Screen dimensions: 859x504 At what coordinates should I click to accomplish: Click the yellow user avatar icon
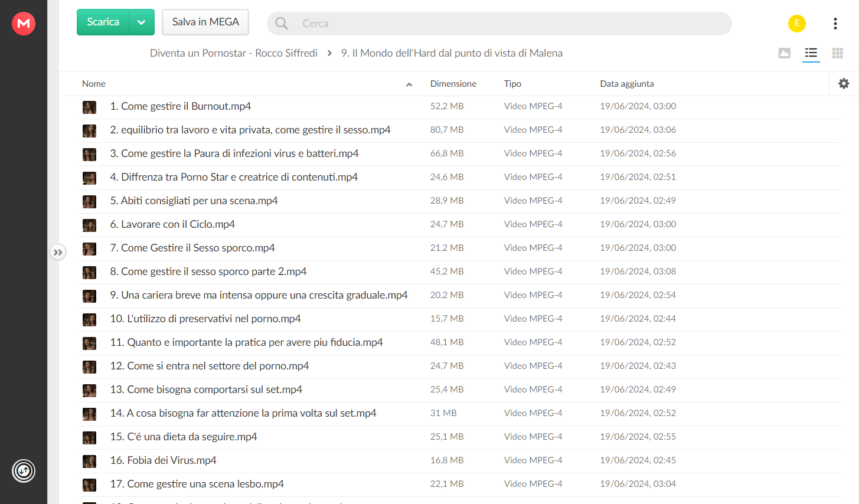[x=797, y=24]
